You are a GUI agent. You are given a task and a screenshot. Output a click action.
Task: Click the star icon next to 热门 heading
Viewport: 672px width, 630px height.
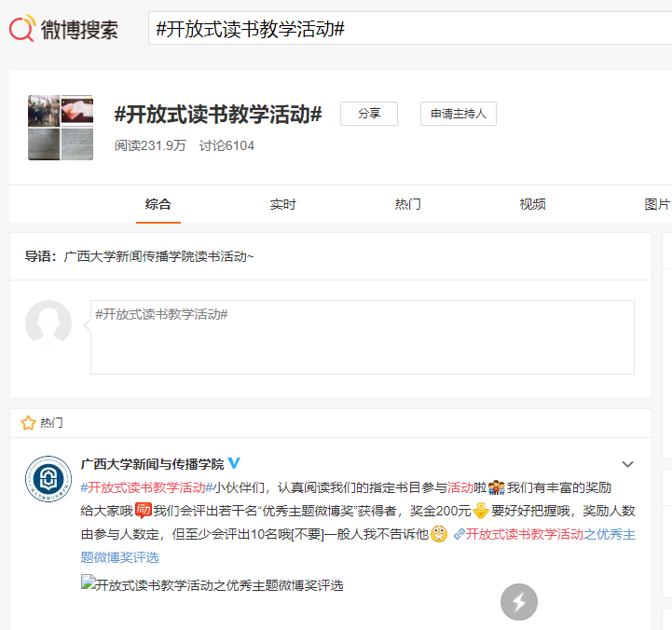[x=28, y=423]
